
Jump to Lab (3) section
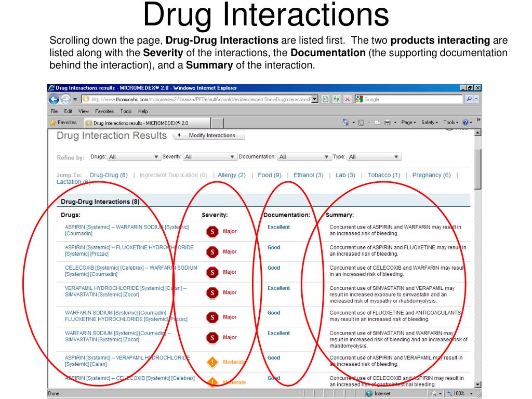coord(345,175)
